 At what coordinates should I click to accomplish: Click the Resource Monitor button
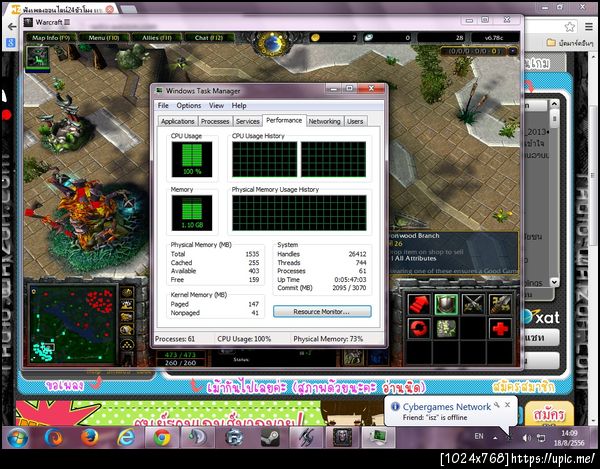click(x=322, y=311)
